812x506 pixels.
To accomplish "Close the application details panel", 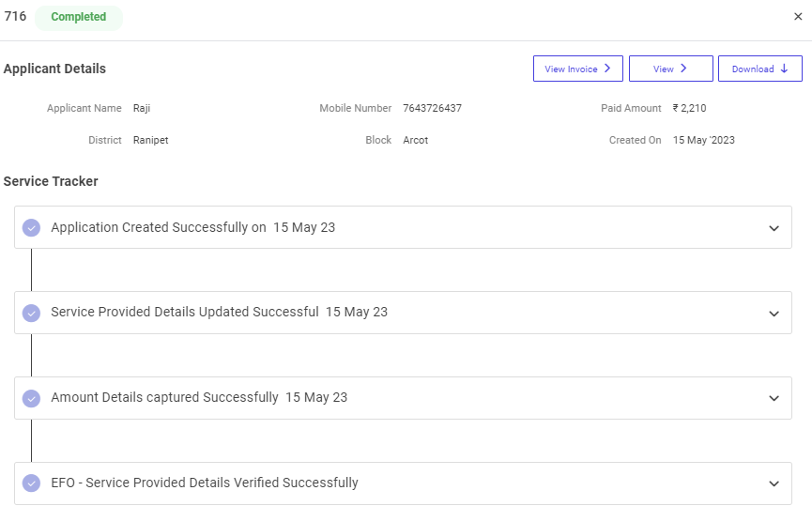I will coord(798,17).
